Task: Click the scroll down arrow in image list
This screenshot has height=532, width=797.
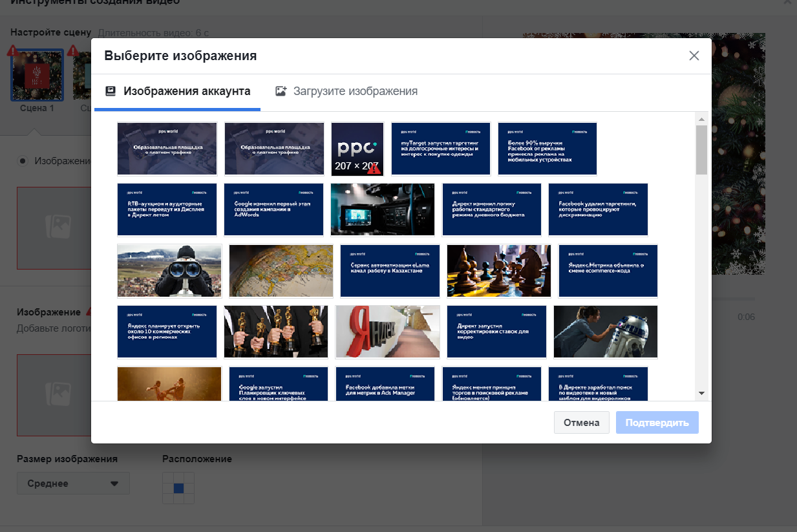Action: pos(701,393)
